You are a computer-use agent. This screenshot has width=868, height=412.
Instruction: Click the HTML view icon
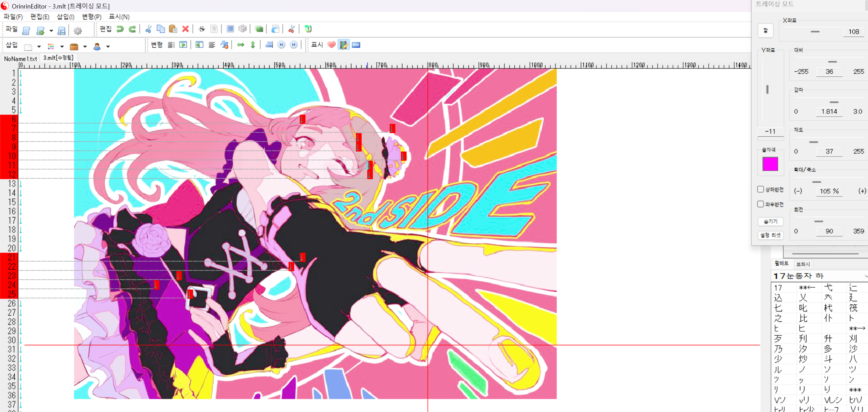click(356, 45)
